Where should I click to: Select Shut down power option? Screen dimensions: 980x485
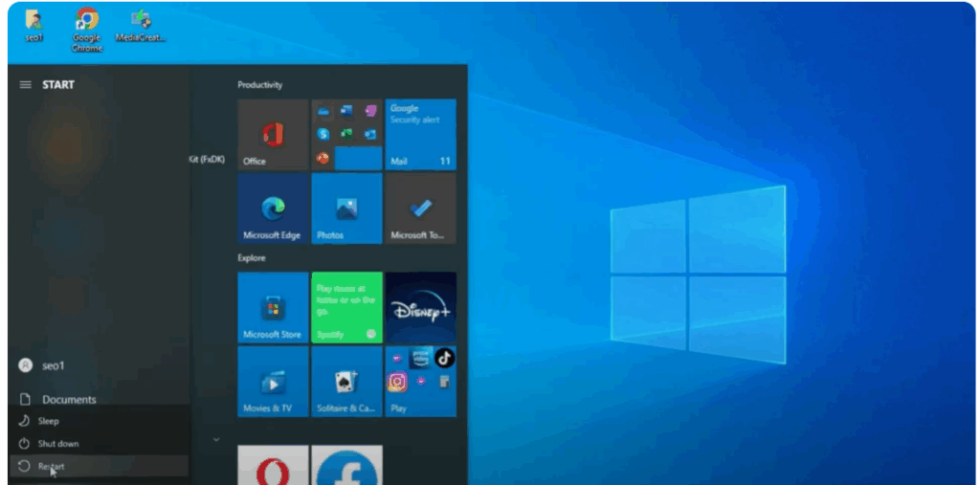pos(100,443)
